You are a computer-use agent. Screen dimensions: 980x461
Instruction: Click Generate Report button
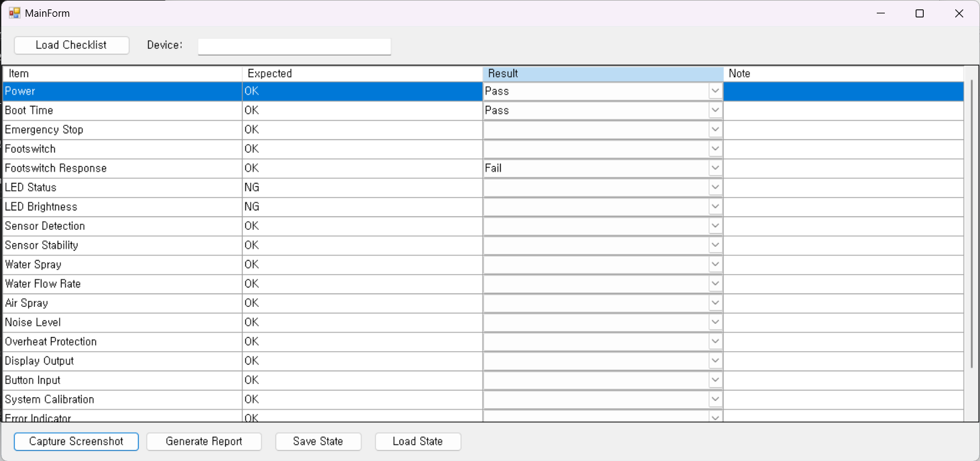204,442
